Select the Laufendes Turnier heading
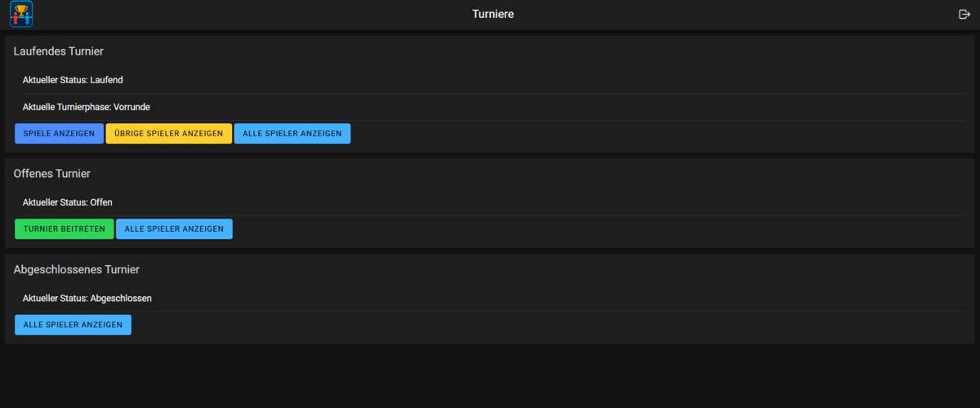Screen dimensions: 980x408 point(59,51)
